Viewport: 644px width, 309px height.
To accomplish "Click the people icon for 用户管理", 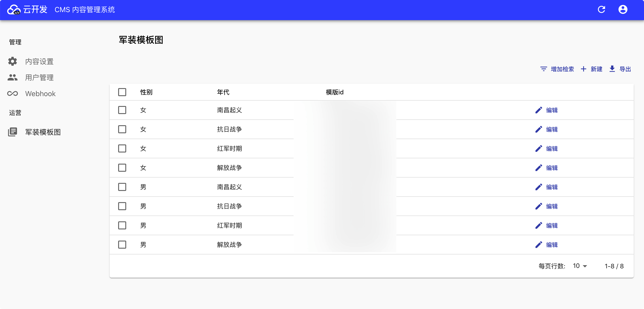I will pyautogui.click(x=13, y=77).
